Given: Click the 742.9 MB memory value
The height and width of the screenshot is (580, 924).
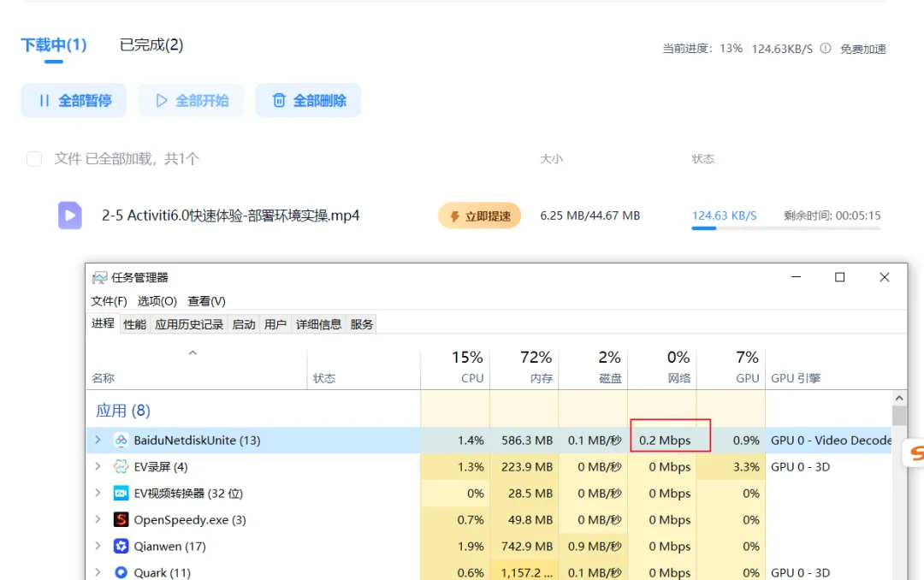Looking at the screenshot, I should pos(527,547).
